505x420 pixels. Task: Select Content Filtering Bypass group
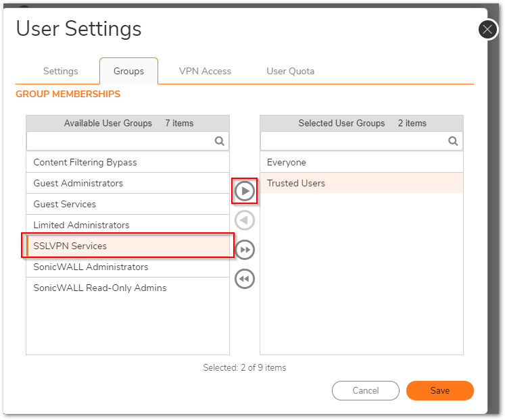[x=128, y=162]
